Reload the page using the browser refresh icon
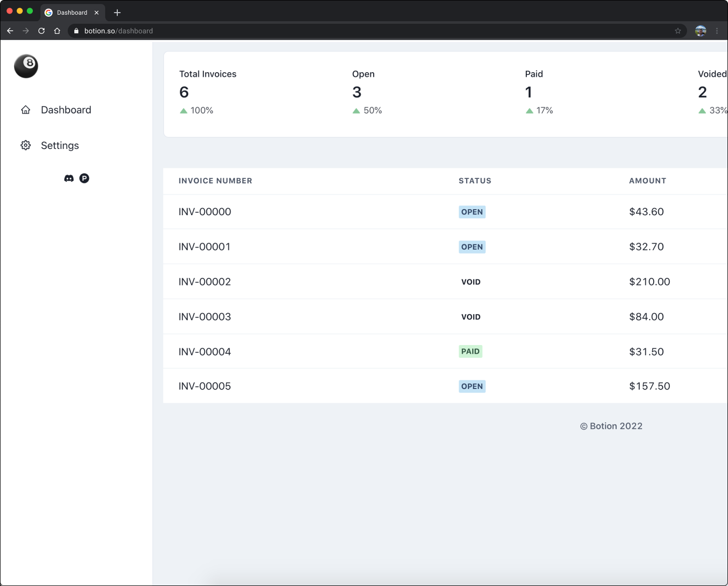Viewport: 728px width, 586px height. click(x=41, y=31)
